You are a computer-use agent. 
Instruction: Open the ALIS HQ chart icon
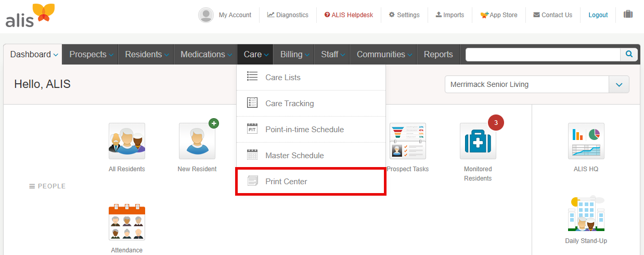click(586, 141)
